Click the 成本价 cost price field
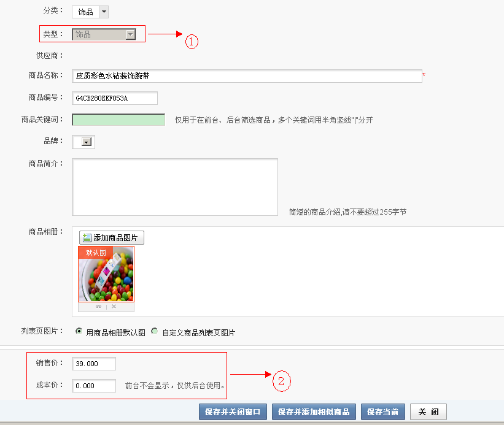504x425 pixels. 94,386
